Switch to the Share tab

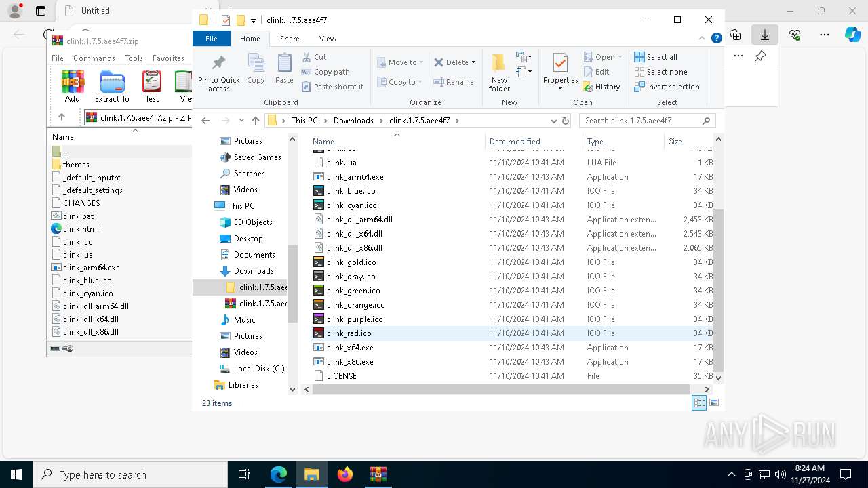coord(290,39)
